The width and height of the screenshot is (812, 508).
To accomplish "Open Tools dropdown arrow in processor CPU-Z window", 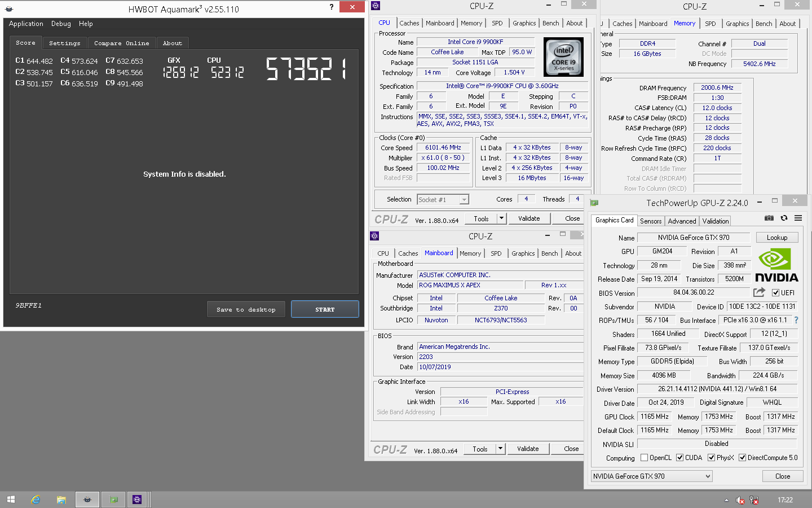I will tap(501, 218).
